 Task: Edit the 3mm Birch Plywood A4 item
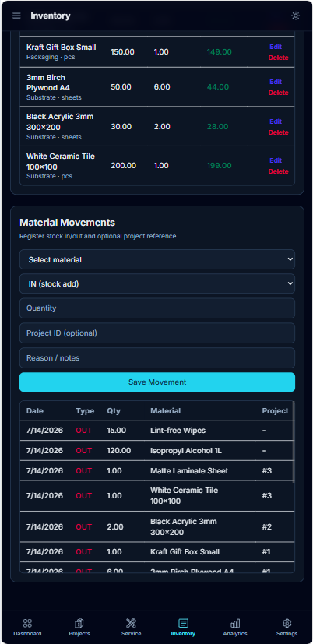point(276,82)
